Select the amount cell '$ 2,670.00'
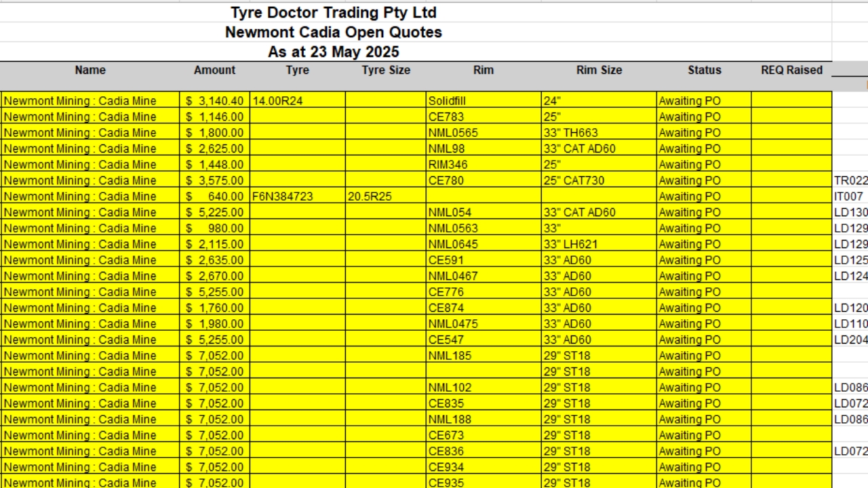The width and height of the screenshot is (868, 488). pos(215,276)
